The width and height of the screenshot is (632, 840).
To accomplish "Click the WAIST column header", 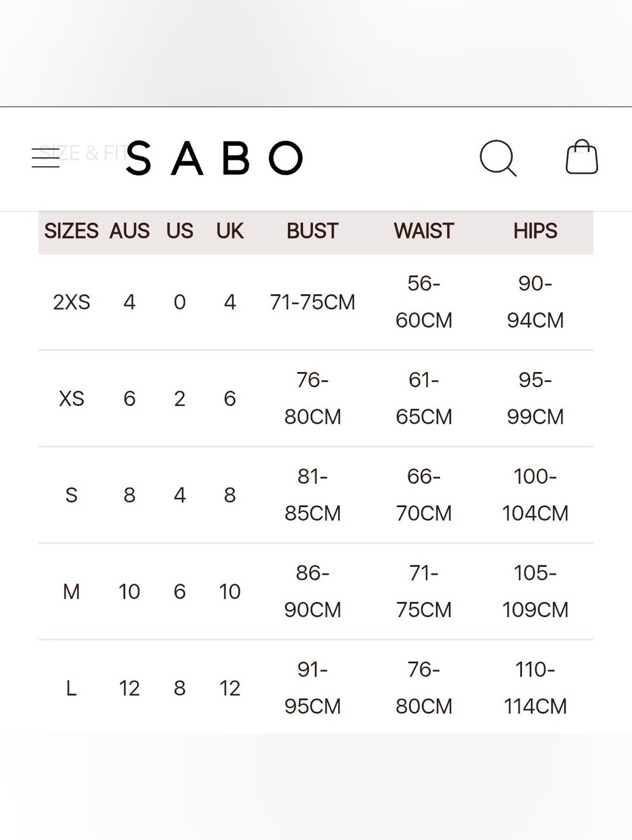I will click(x=423, y=231).
